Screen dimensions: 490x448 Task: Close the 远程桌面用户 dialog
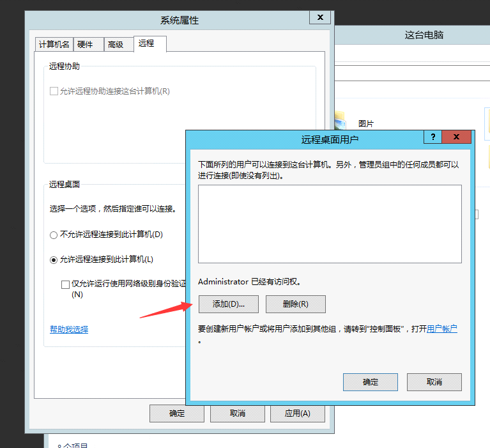pos(457,137)
